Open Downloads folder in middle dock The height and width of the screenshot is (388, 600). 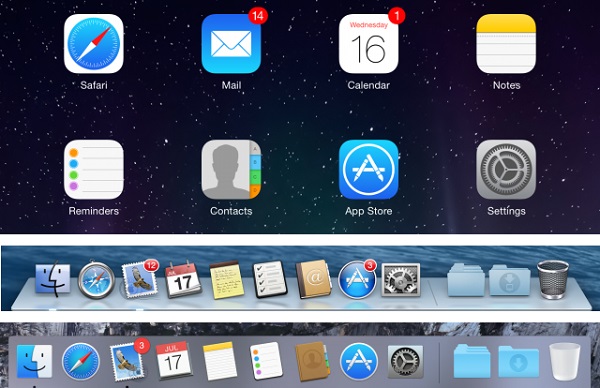[509, 280]
